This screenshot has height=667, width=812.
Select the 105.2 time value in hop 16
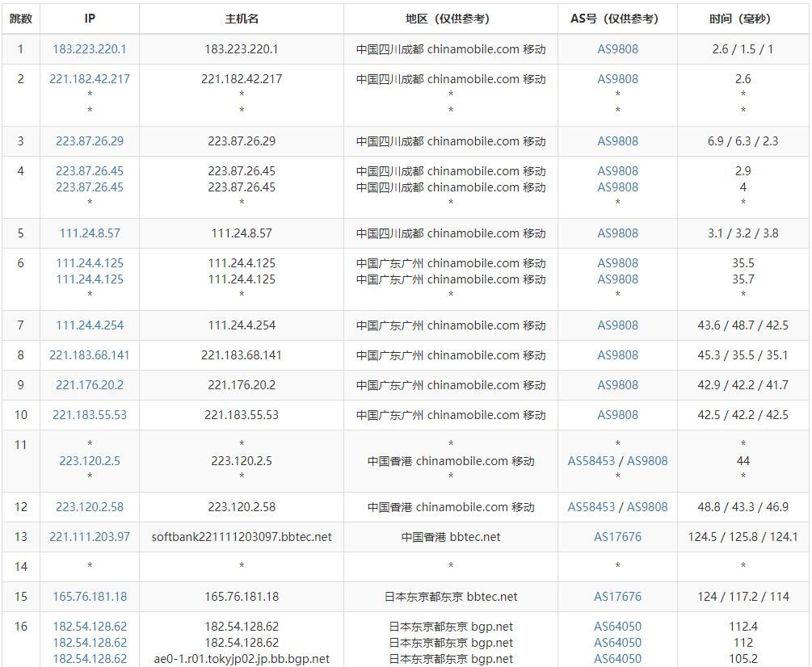(x=743, y=659)
